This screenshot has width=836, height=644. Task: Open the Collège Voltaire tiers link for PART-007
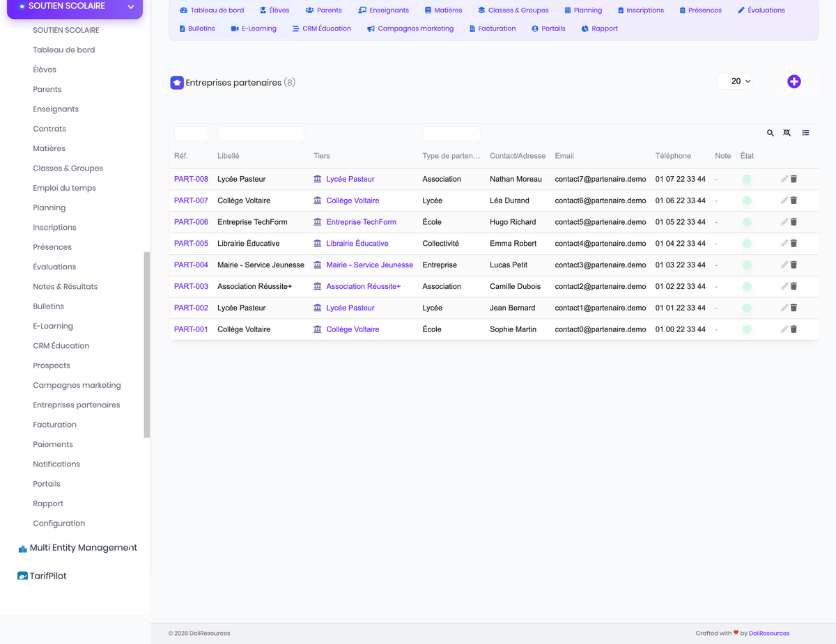pyautogui.click(x=353, y=201)
